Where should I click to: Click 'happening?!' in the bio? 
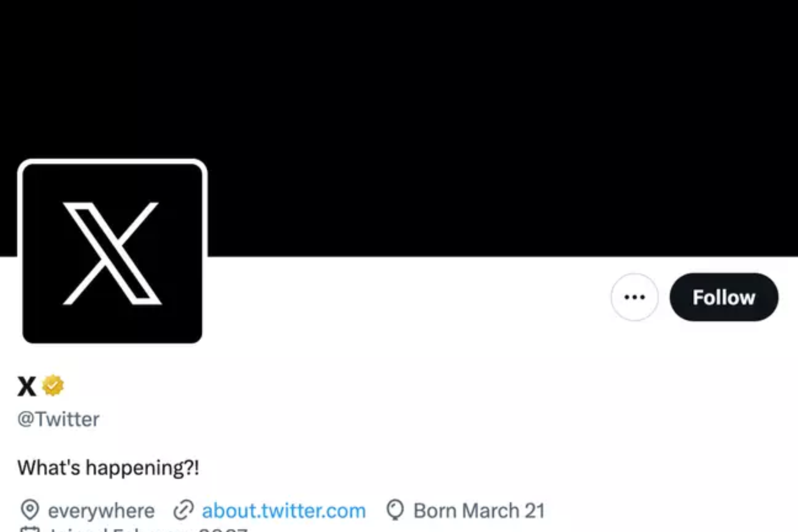point(142,468)
